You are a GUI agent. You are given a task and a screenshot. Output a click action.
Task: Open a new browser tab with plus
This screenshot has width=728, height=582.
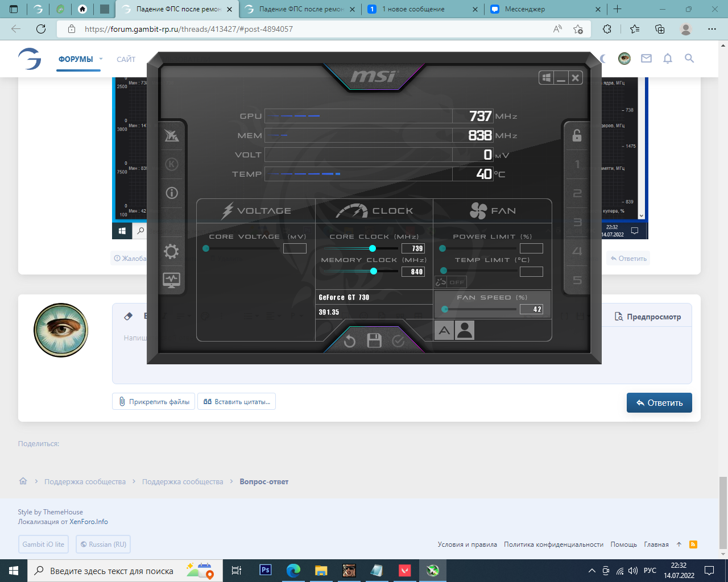pos(618,9)
